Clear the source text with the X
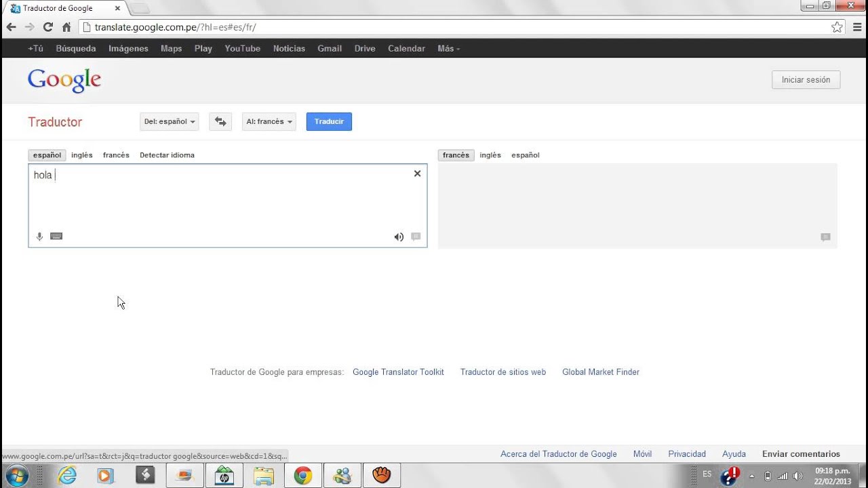The height and width of the screenshot is (488, 868). tap(417, 174)
